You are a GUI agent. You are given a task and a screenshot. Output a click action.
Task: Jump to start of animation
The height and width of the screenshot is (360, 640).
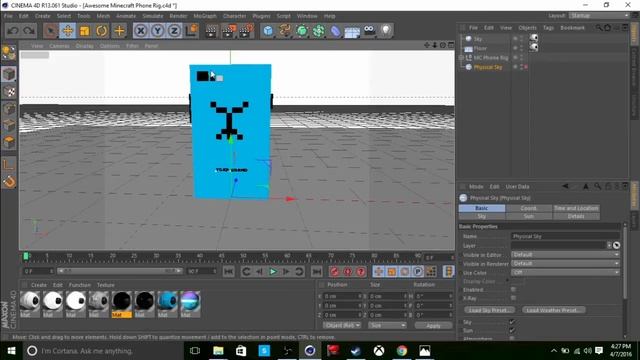coord(229,271)
